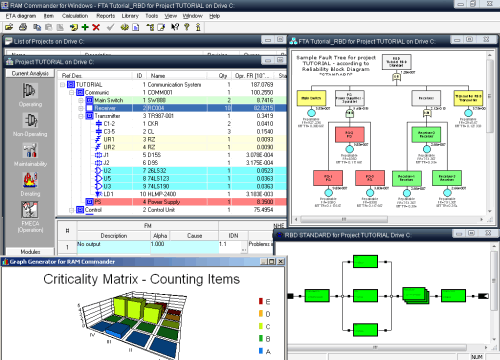Image resolution: width=500 pixels, height=360 pixels.
Task: Click the yellow question mark help icon
Action: pos(187,27)
